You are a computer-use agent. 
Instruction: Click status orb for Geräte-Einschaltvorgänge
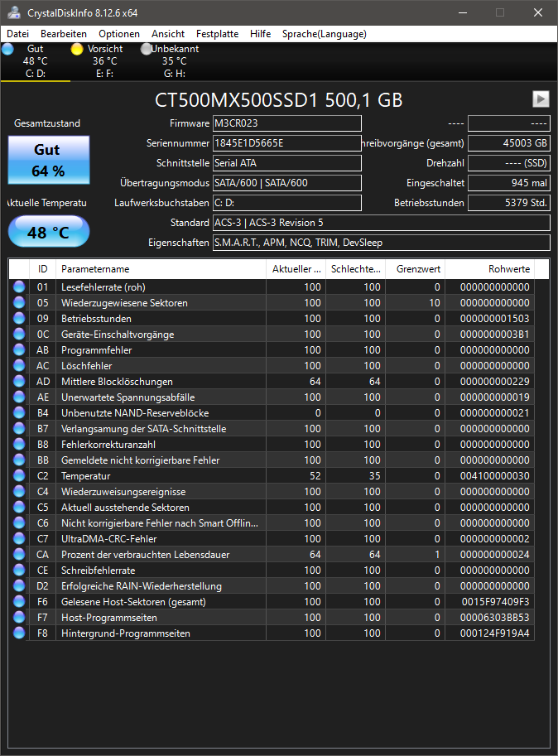pos(19,335)
